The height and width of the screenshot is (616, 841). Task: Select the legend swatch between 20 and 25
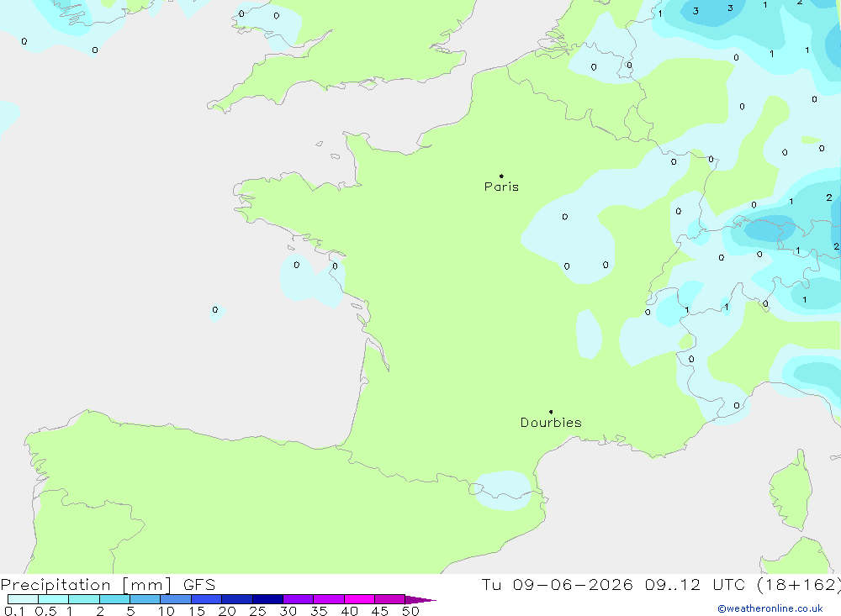237,599
